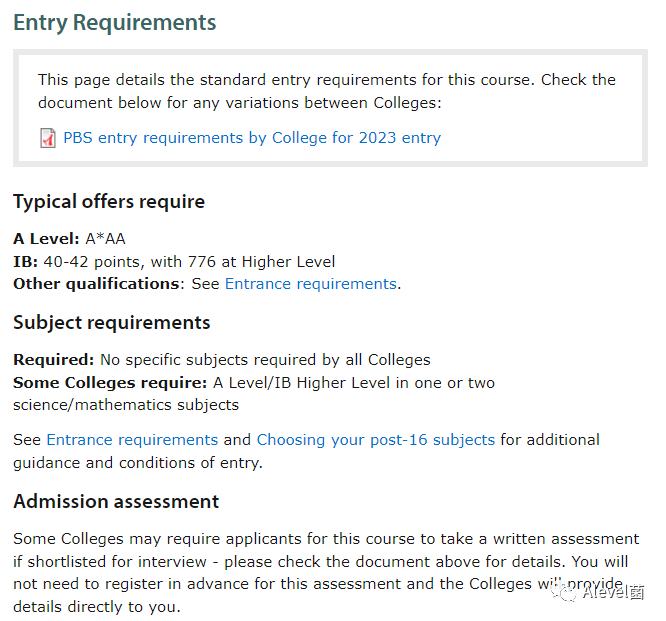Click the Admission assessment heading
The width and height of the screenshot is (666, 621).
pos(116,502)
